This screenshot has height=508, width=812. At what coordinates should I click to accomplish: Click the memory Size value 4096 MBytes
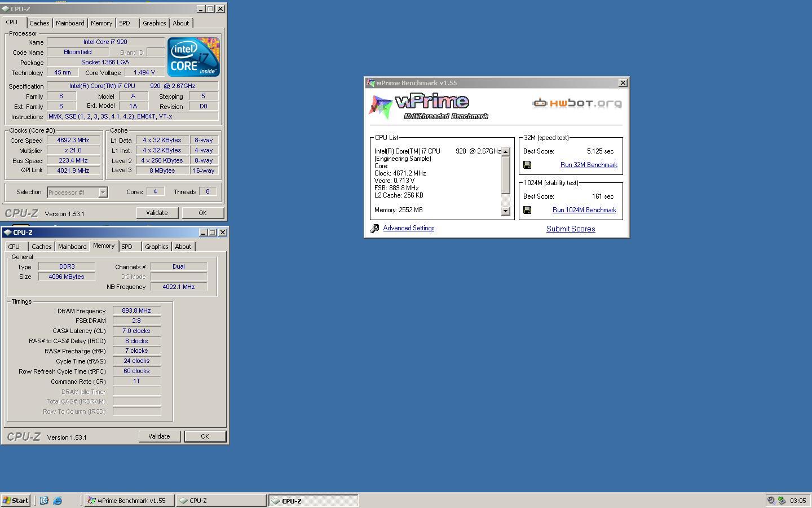[67, 277]
